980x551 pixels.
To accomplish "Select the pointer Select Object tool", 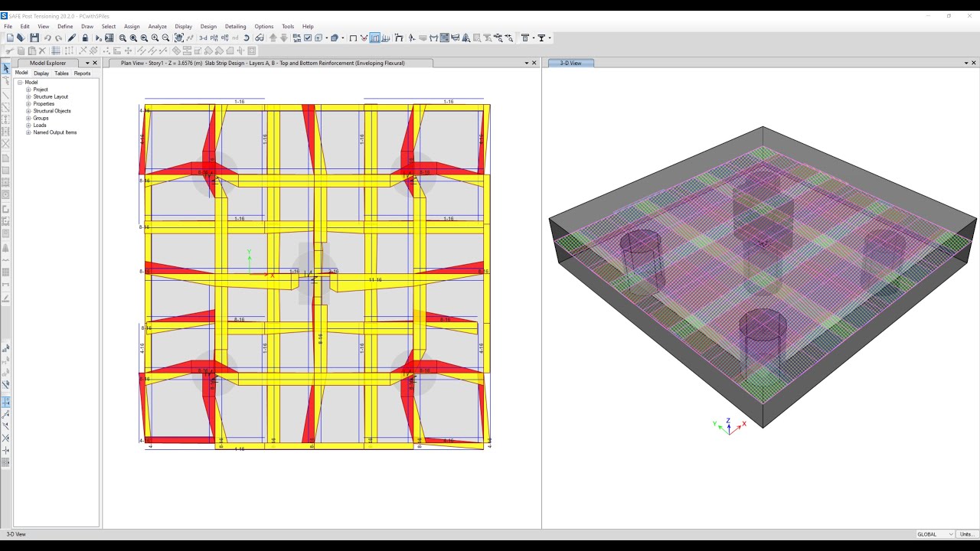I will click(5, 69).
